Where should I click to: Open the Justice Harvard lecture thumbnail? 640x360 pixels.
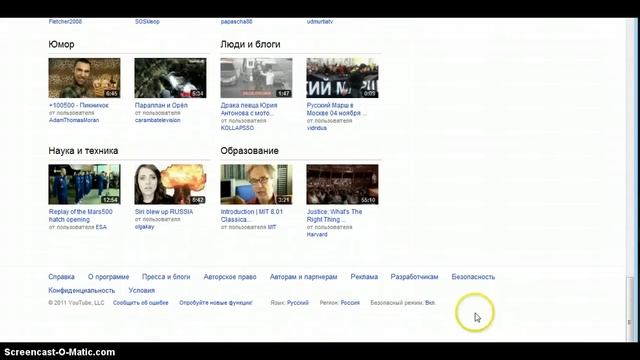342,184
